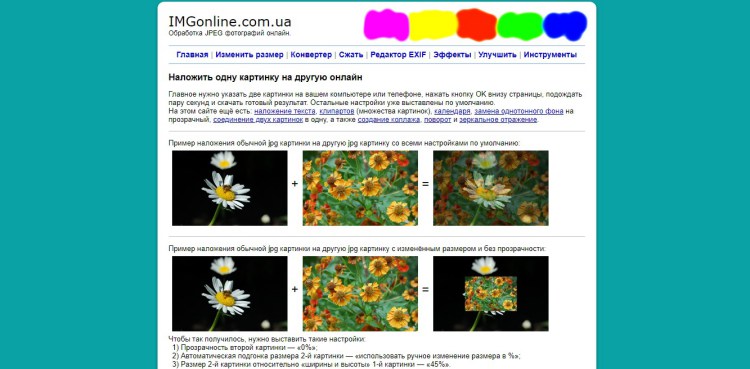The width and height of the screenshot is (750, 369).
Task: Click the IMGonline.com.ua site title
Action: point(230,22)
